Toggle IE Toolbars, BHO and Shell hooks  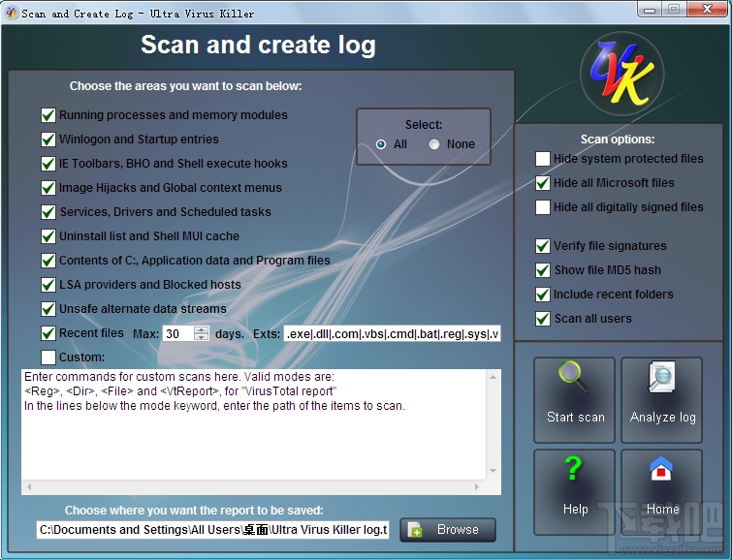tap(48, 164)
